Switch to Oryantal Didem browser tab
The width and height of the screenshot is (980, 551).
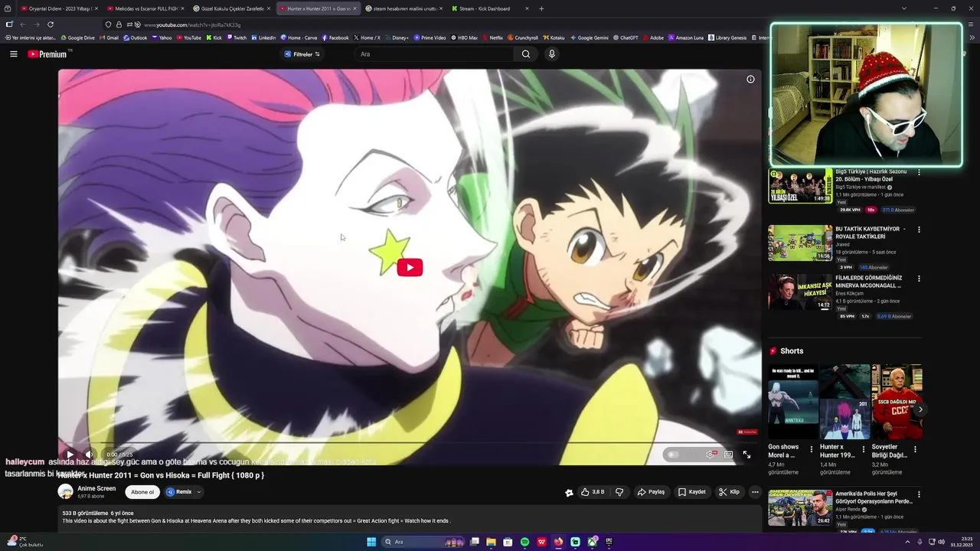[x=58, y=8]
